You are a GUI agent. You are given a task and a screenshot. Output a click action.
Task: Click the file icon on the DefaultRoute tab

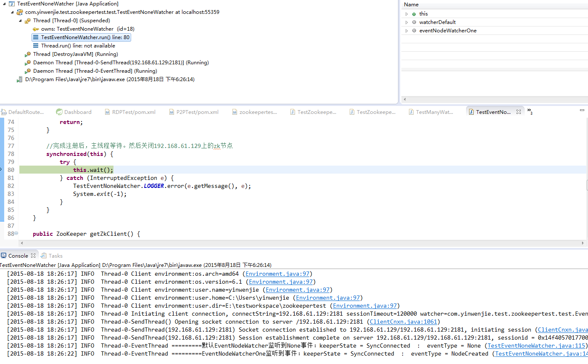pyautogui.click(x=4, y=112)
